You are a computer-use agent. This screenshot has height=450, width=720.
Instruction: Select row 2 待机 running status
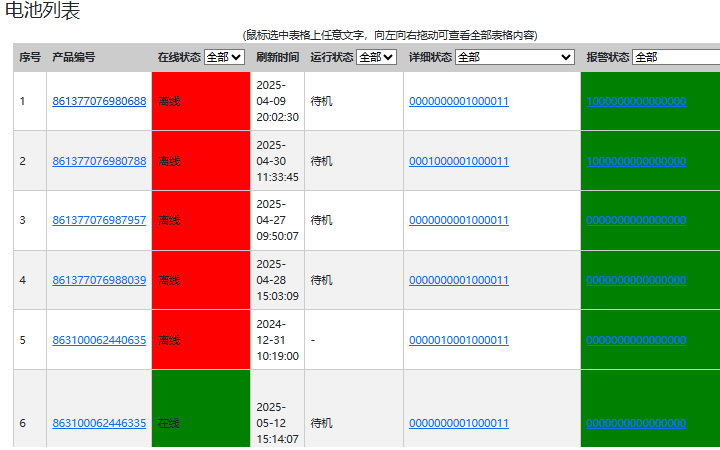pos(321,161)
